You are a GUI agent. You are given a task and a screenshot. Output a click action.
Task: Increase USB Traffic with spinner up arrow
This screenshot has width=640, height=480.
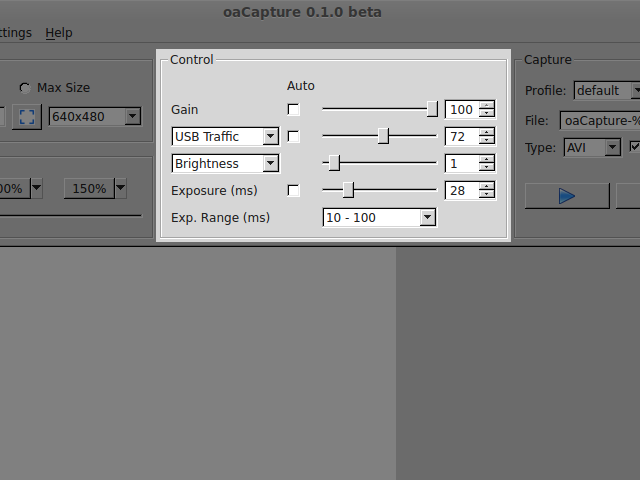click(x=487, y=132)
